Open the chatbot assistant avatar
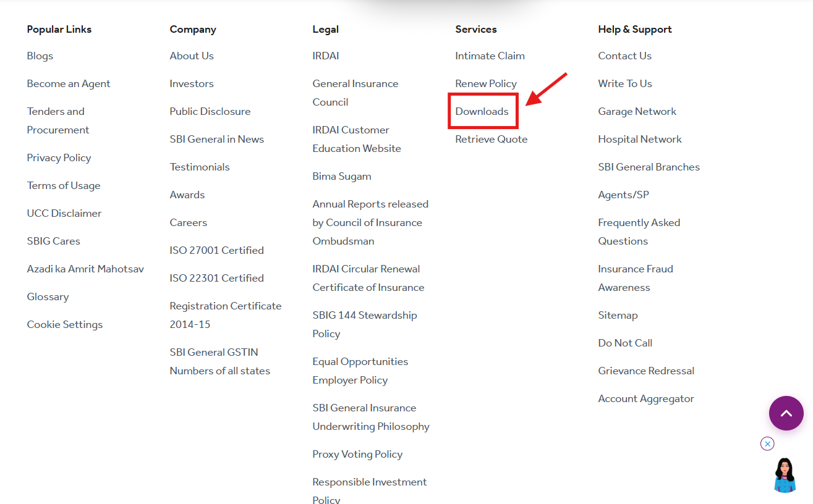This screenshot has height=504, width=813. pos(785,475)
